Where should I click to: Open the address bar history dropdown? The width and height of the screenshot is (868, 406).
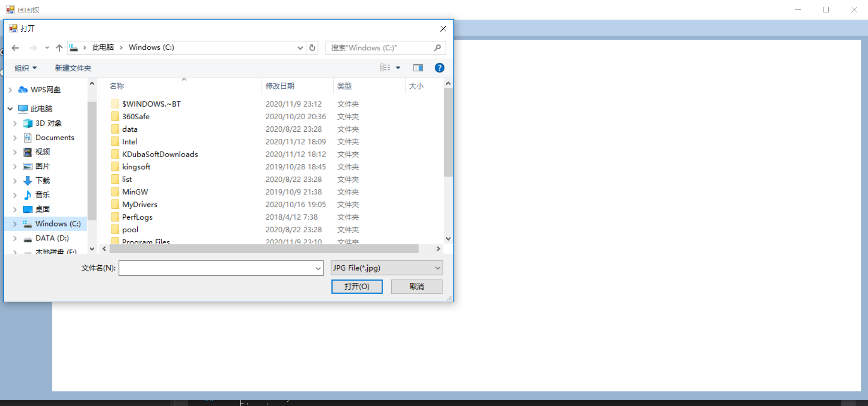click(x=300, y=47)
